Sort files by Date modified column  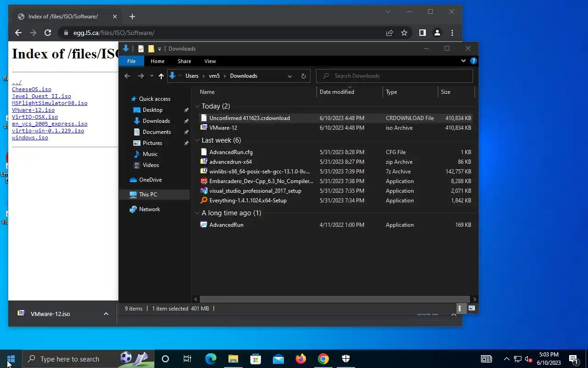click(x=349, y=92)
